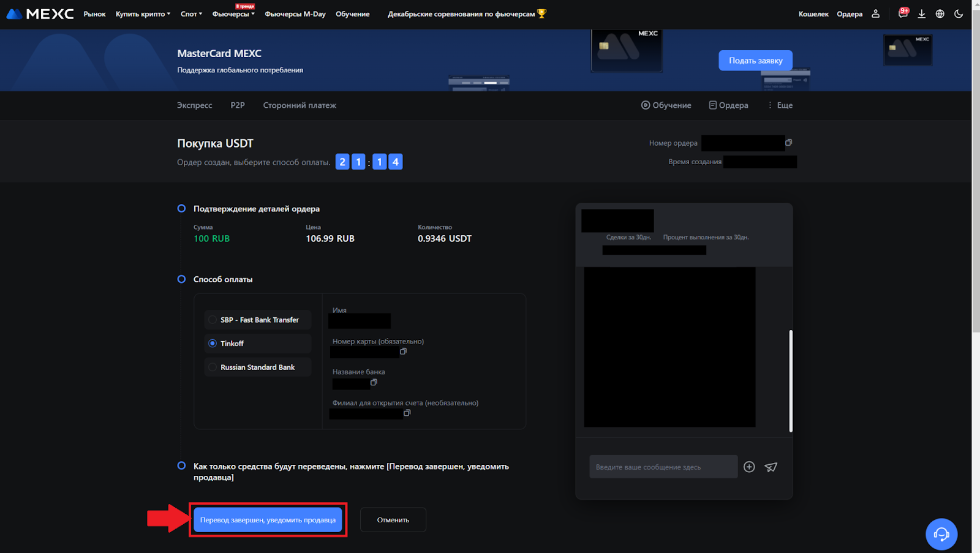Click the download app icon
The width and height of the screenshot is (980, 553).
click(x=921, y=13)
